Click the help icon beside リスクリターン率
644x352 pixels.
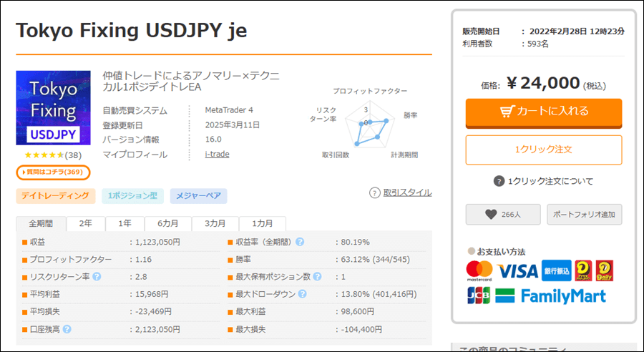pos(97,276)
